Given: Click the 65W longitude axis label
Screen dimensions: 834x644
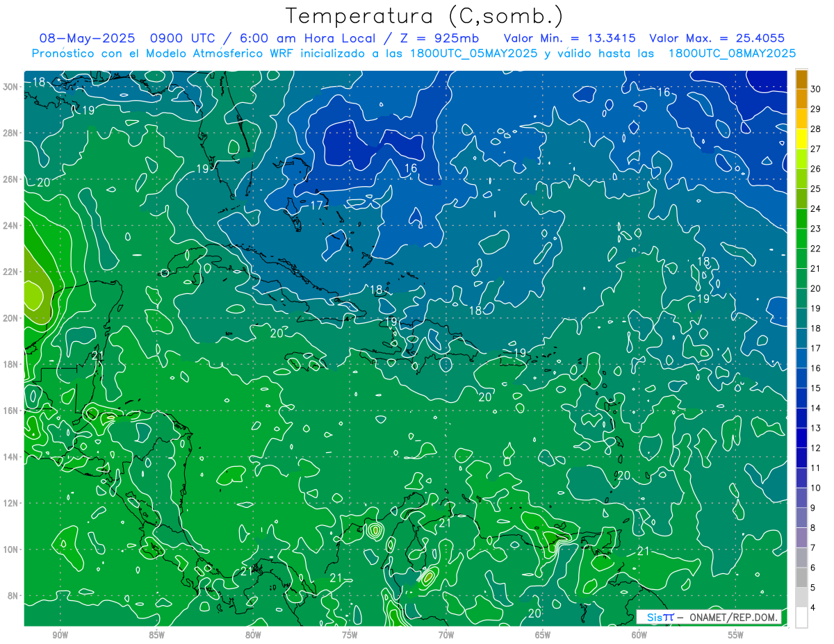Looking at the screenshot, I should (542, 635).
